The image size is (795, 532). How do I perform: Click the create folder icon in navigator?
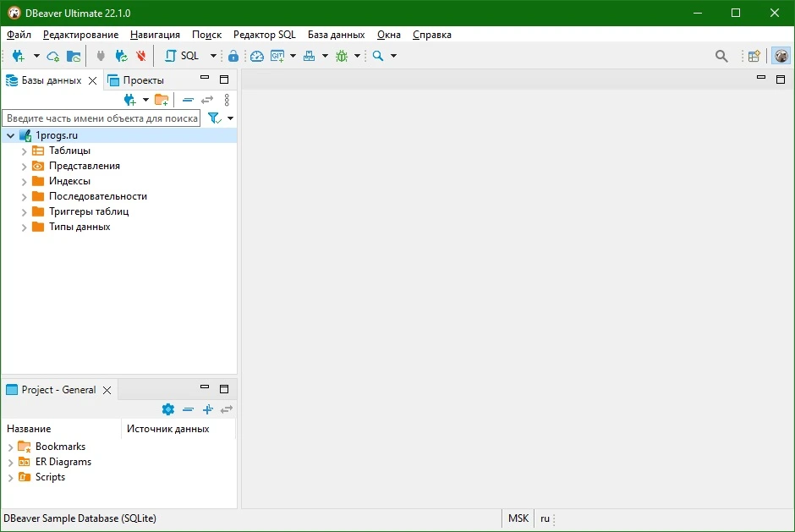pyautogui.click(x=162, y=100)
